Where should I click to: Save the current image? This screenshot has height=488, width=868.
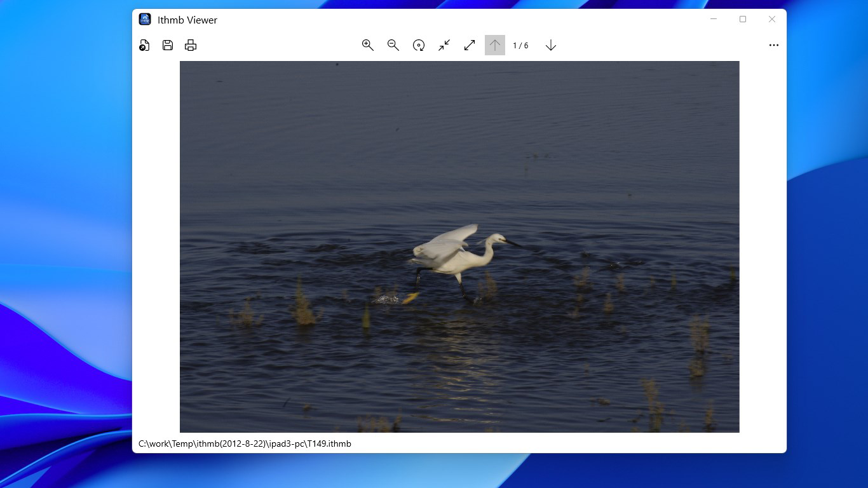(167, 45)
